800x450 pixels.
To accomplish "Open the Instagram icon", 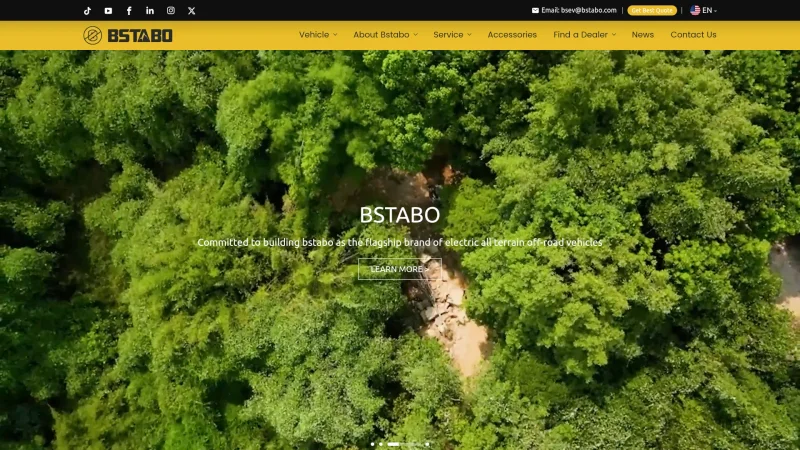I will click(x=171, y=10).
